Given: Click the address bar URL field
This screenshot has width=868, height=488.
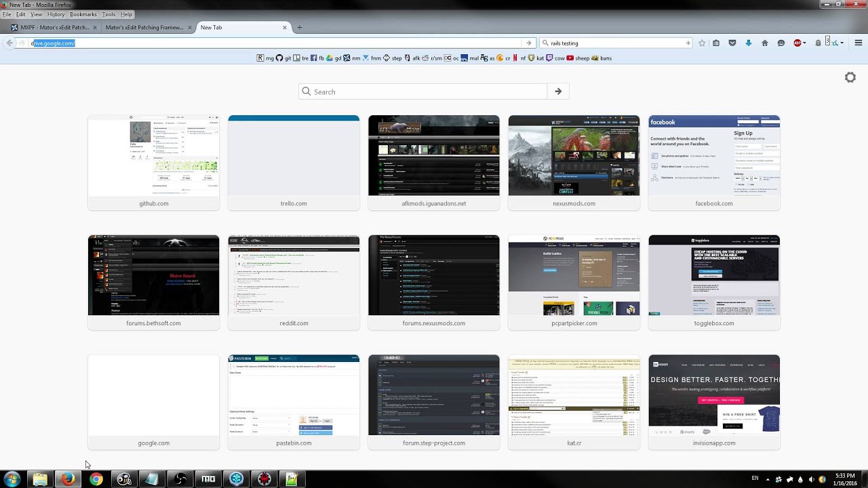Looking at the screenshot, I should pos(275,43).
